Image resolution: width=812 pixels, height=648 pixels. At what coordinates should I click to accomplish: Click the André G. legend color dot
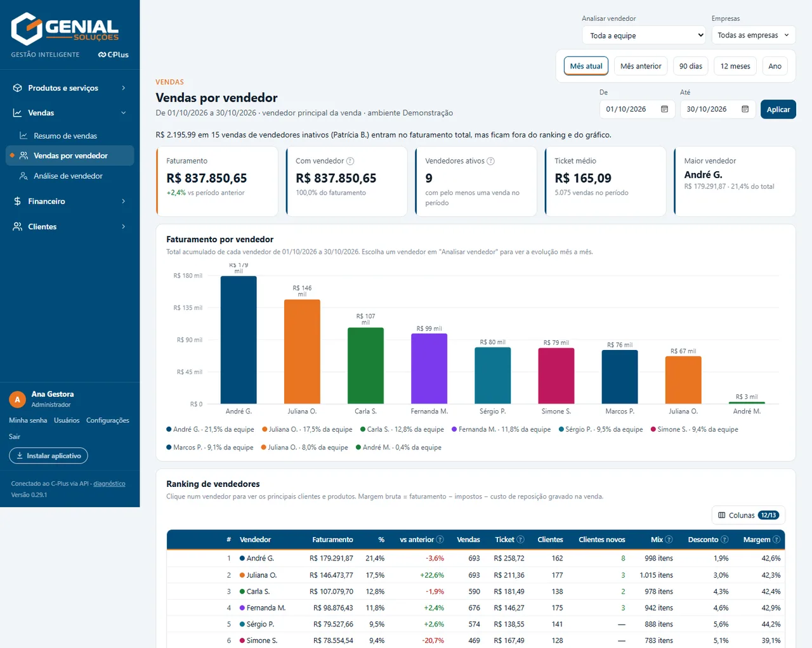point(169,429)
